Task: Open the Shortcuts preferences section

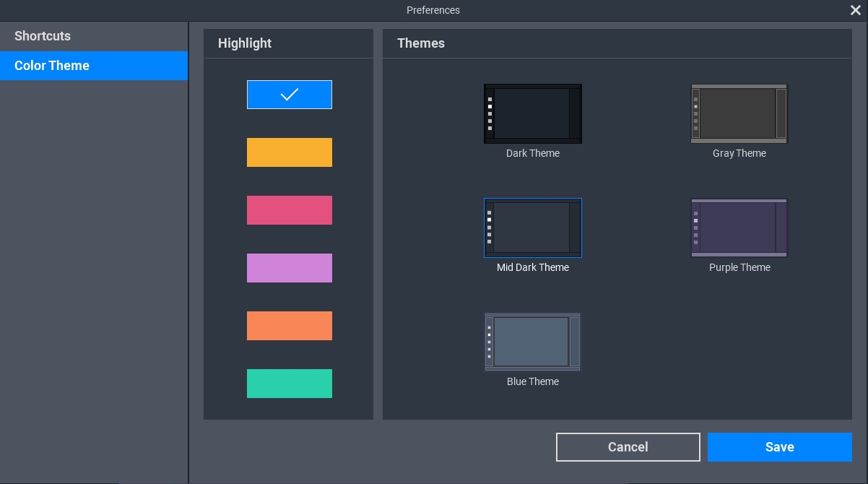Action: pos(43,36)
